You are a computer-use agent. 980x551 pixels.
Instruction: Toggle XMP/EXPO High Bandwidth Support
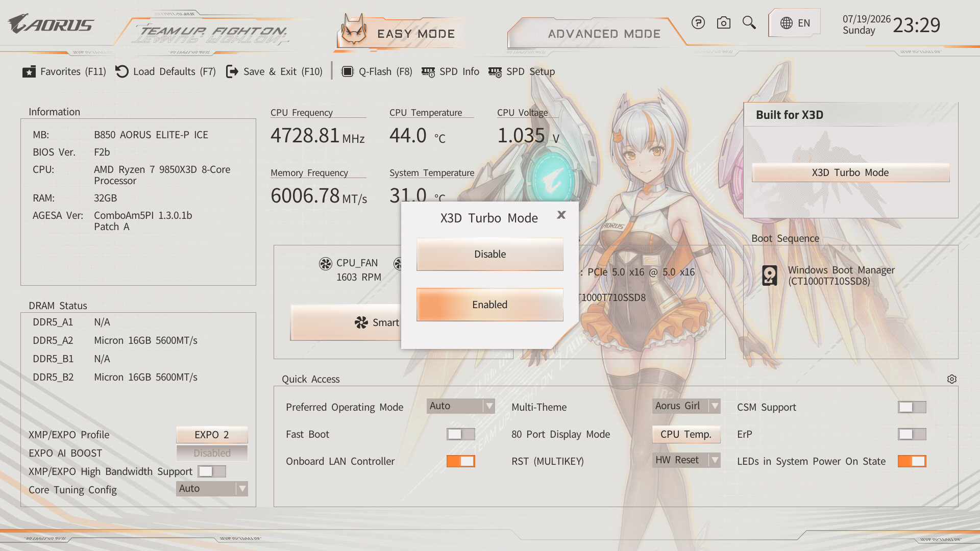click(212, 471)
